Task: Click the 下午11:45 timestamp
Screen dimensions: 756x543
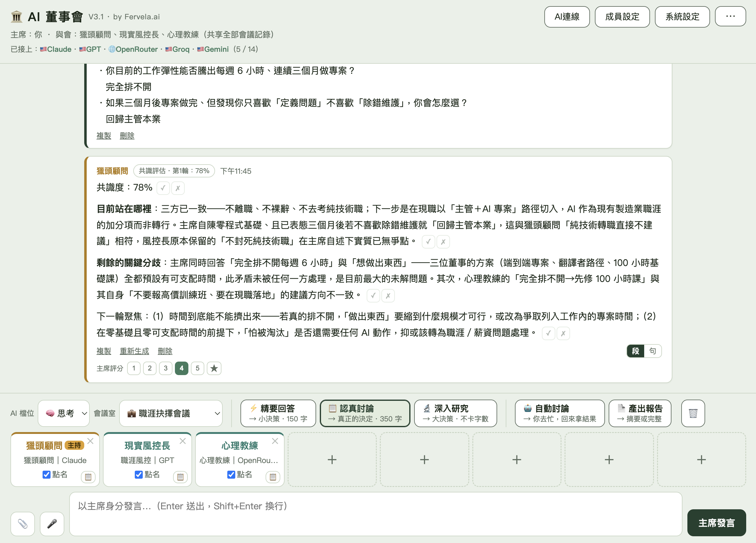Action: (x=236, y=171)
